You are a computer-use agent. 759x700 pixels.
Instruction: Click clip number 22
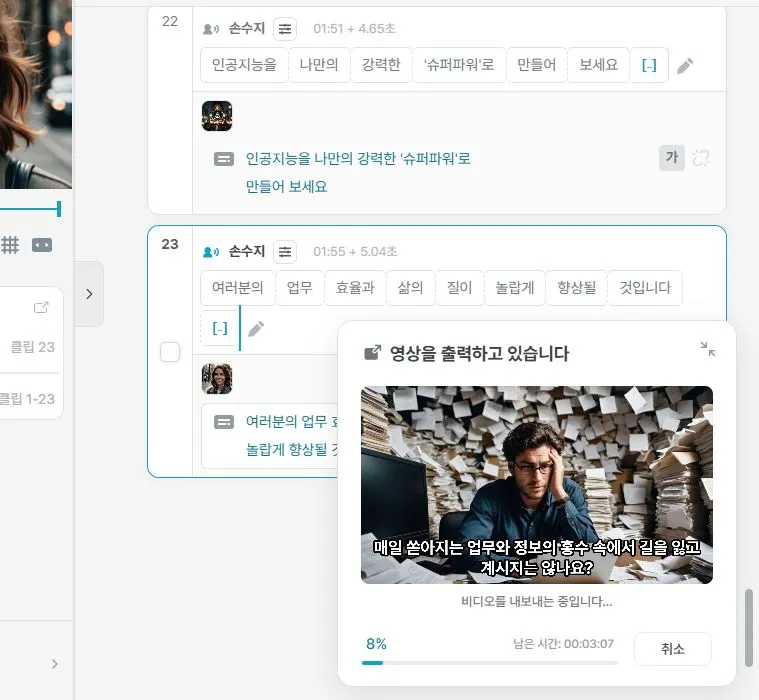pos(170,21)
